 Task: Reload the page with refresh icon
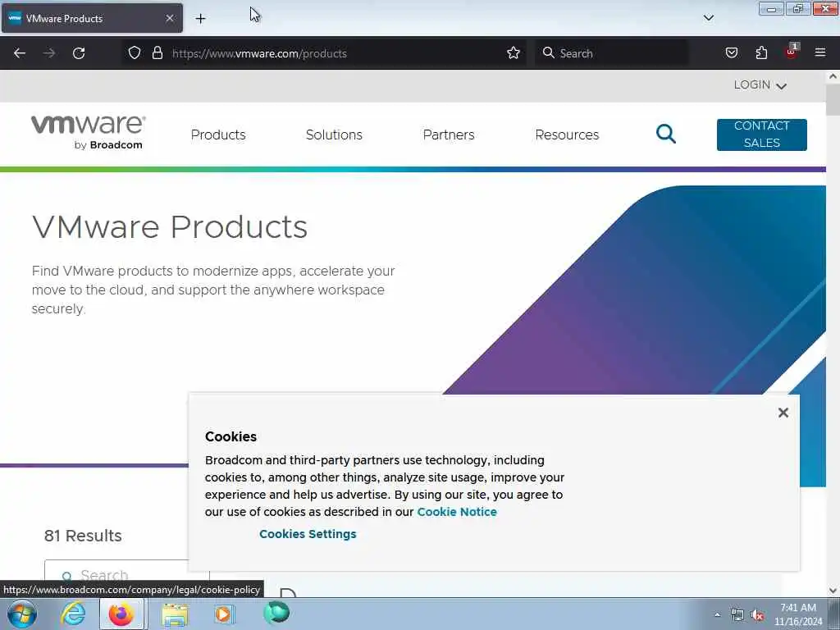click(79, 53)
